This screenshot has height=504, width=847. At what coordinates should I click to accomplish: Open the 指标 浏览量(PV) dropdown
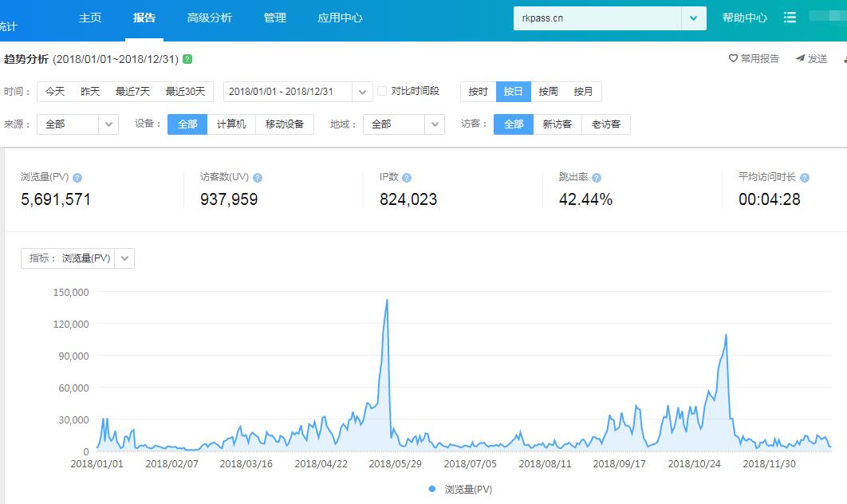pos(124,258)
